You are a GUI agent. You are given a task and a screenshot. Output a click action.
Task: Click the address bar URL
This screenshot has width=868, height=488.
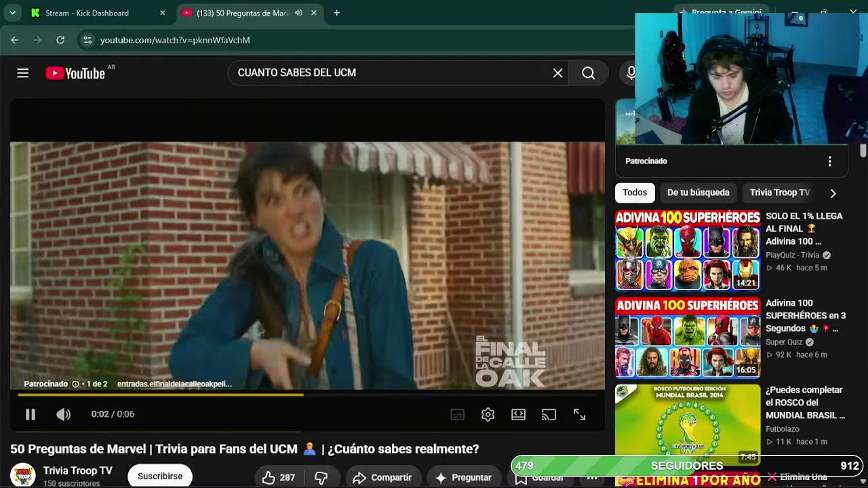175,40
